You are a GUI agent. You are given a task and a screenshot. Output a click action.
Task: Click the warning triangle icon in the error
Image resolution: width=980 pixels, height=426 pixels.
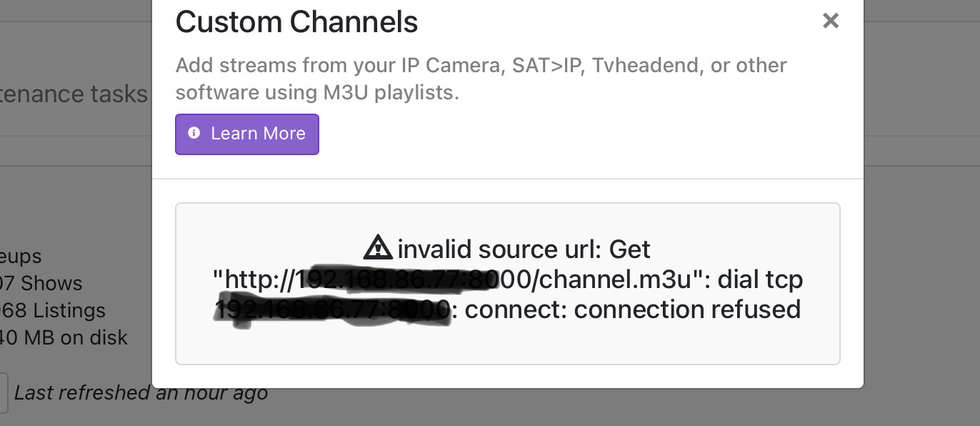[378, 248]
